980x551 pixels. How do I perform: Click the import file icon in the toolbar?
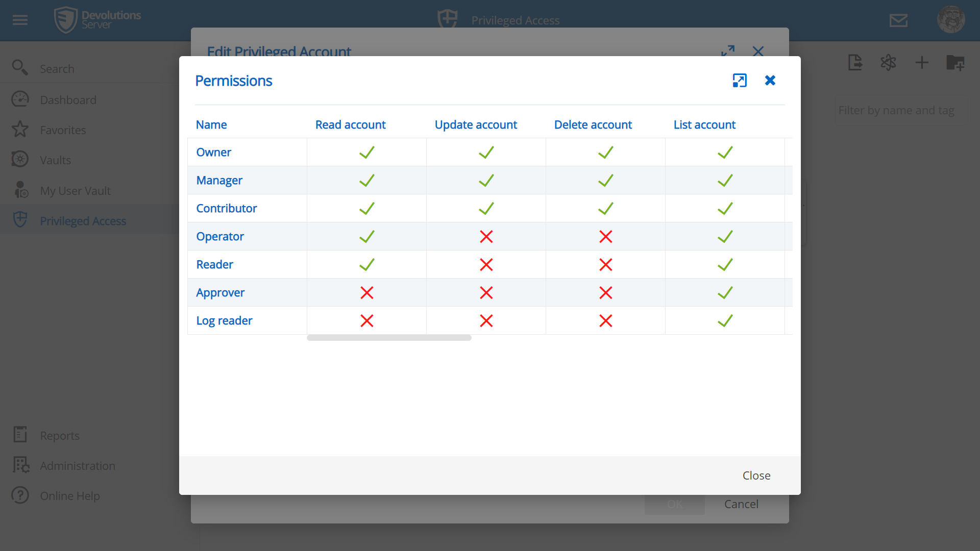click(855, 63)
